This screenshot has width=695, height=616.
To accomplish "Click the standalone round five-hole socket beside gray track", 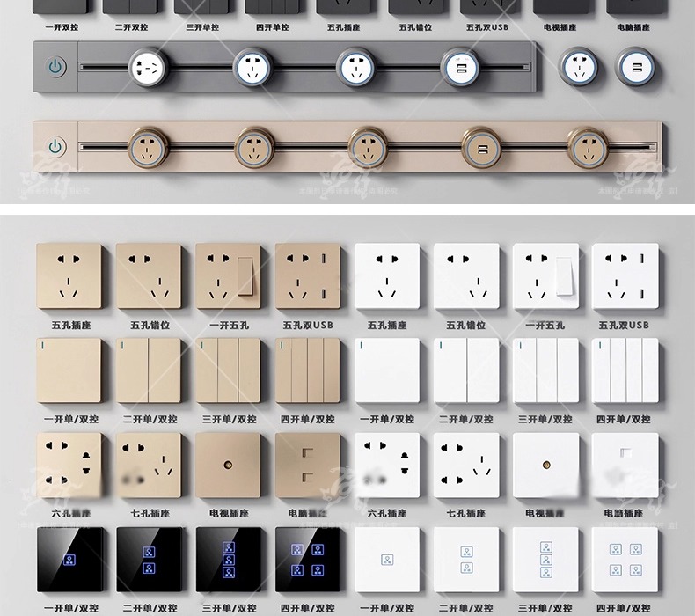I will [580, 67].
